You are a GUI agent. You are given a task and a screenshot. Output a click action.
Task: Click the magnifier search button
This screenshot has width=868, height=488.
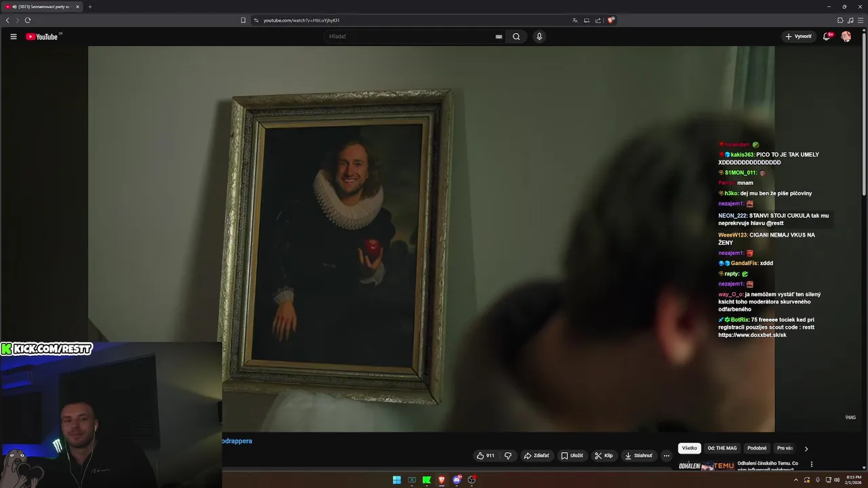point(516,37)
